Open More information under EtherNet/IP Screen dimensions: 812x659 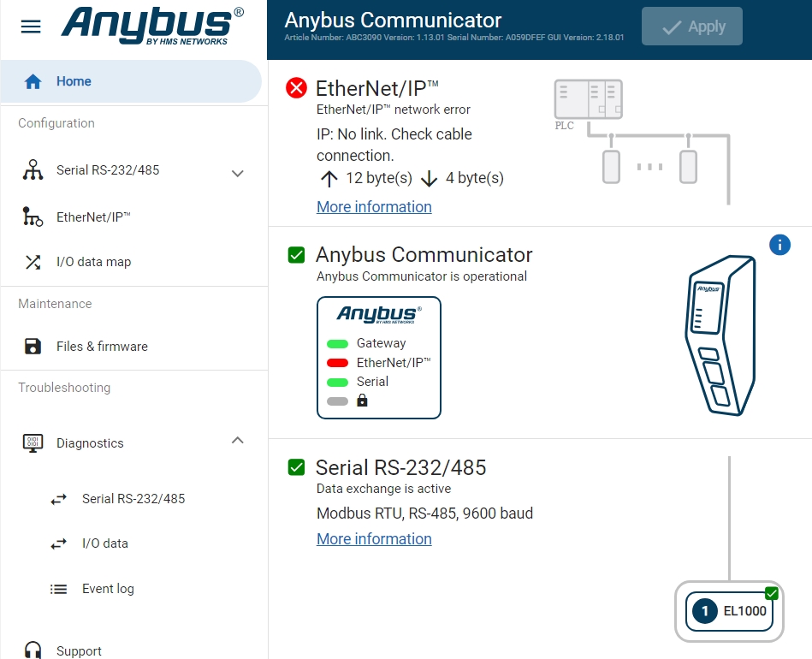click(x=374, y=207)
